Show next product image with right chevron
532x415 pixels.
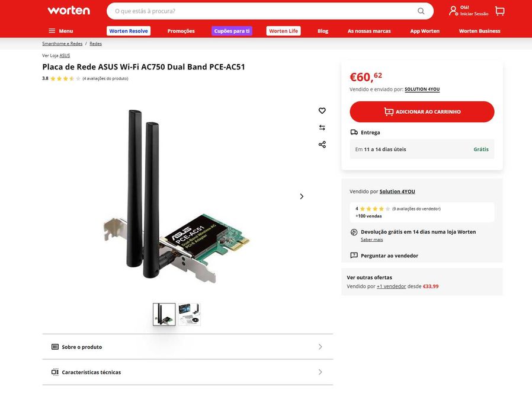pyautogui.click(x=302, y=197)
